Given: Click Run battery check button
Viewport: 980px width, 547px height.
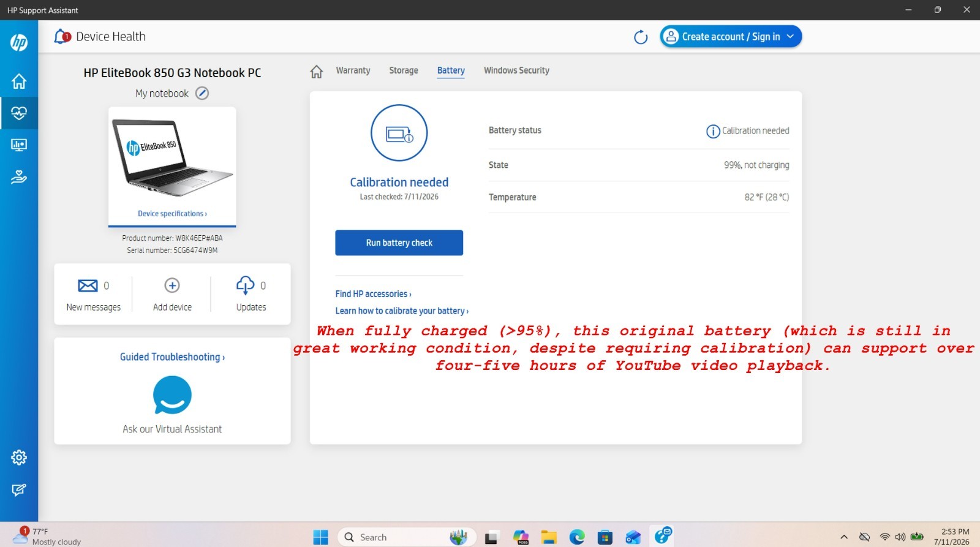Looking at the screenshot, I should (399, 243).
